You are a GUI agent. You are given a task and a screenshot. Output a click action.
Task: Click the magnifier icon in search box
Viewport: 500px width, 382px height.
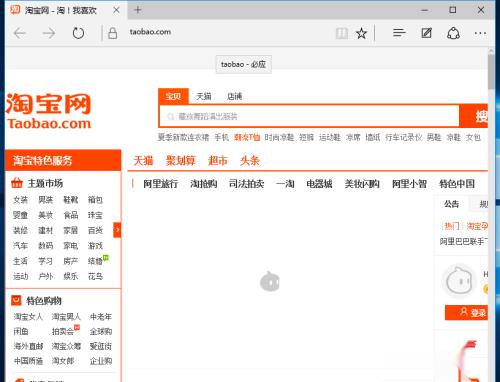[x=171, y=116]
